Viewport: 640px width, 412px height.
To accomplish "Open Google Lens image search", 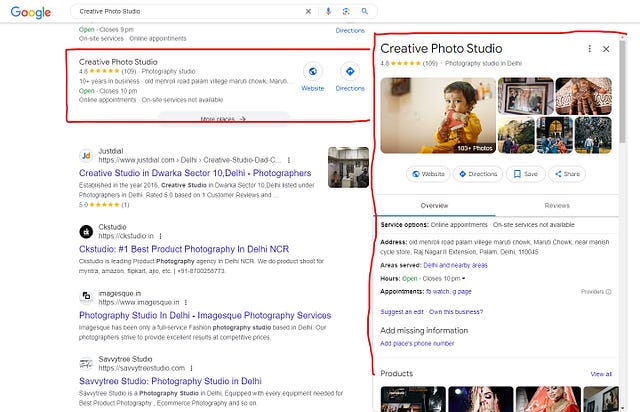I will [x=346, y=11].
